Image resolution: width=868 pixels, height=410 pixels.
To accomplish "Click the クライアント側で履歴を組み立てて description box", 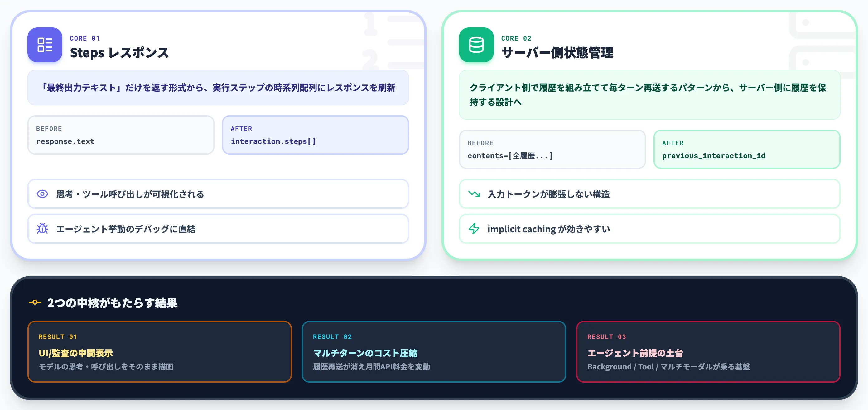I will [649, 95].
